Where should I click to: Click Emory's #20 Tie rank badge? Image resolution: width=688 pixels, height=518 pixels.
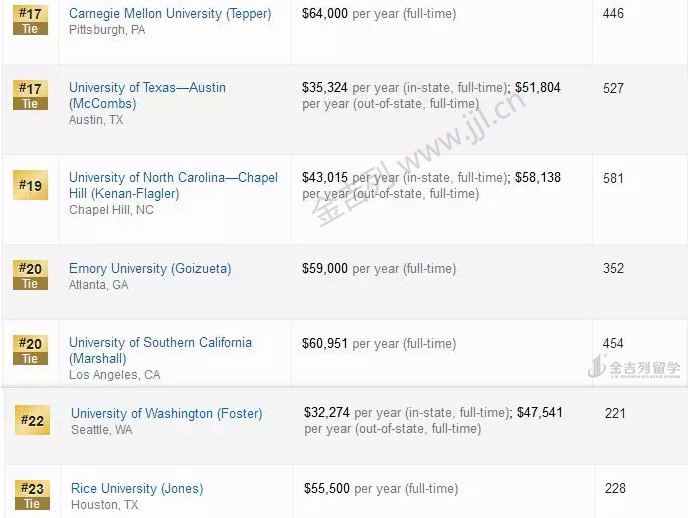[30, 275]
